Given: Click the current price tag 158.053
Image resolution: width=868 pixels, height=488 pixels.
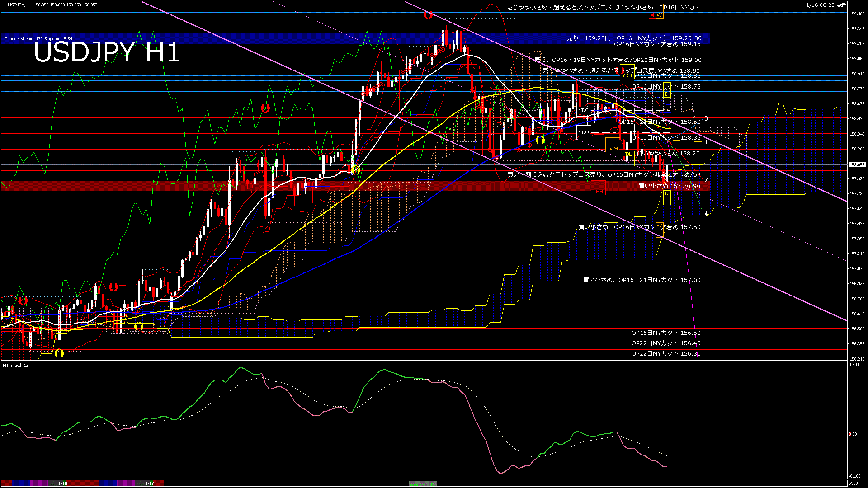Looking at the screenshot, I should 857,164.
